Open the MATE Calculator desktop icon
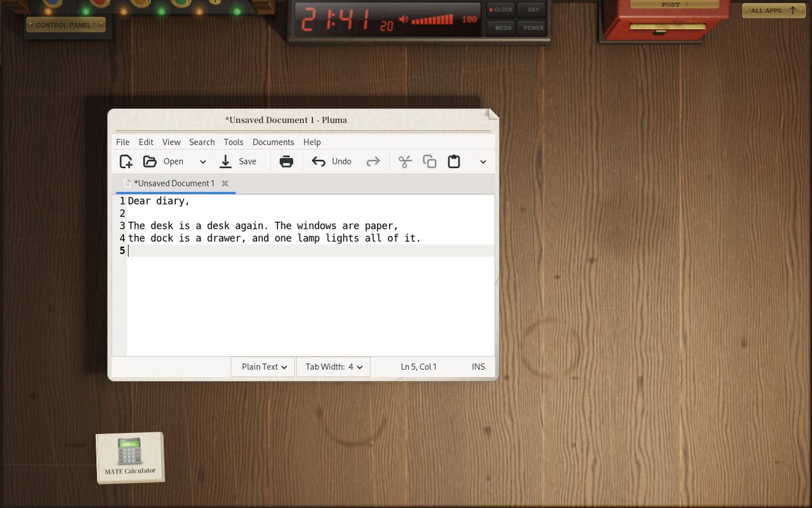The width and height of the screenshot is (812, 508). pos(131,457)
